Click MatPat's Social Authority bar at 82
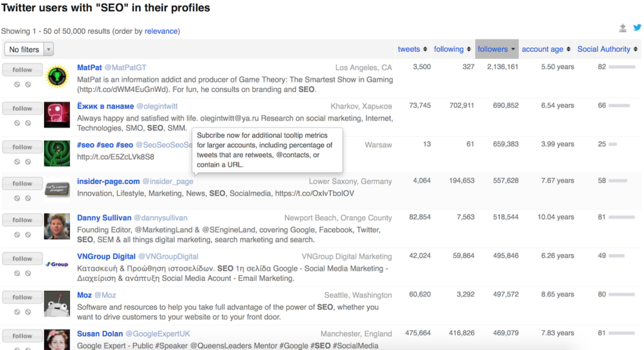Viewport: 644px width, 350px height. coord(622,67)
